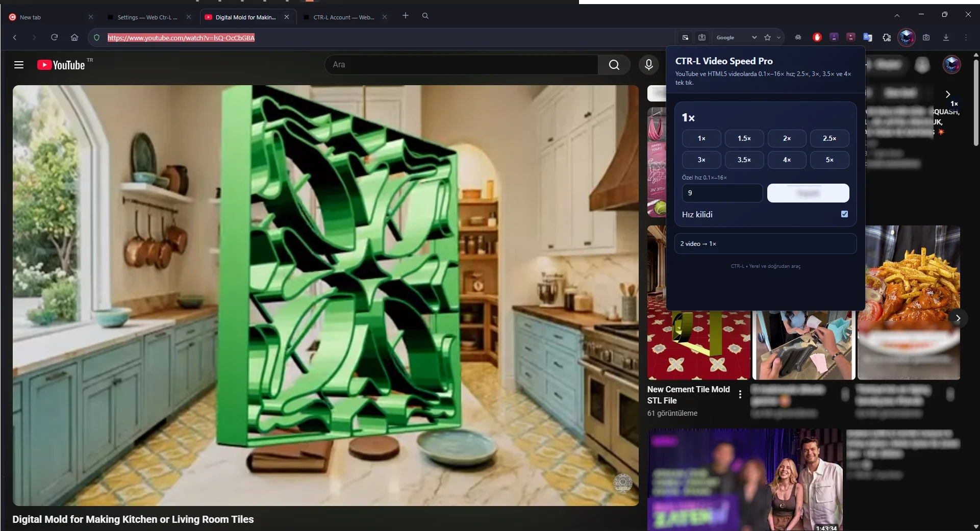Go to YouTube home via logo
The height and width of the screenshot is (531, 980).
click(x=61, y=65)
